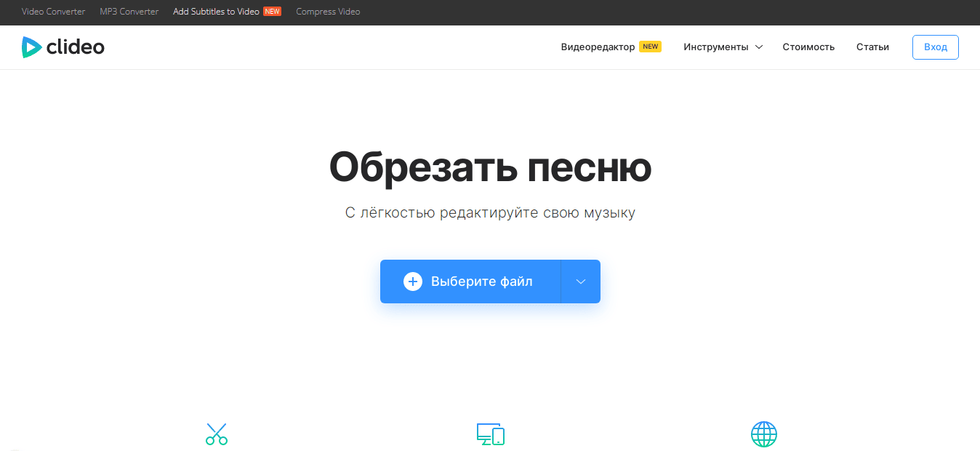The image size is (980, 451).
Task: Go to Add Subtitles to Video
Action: [214, 11]
